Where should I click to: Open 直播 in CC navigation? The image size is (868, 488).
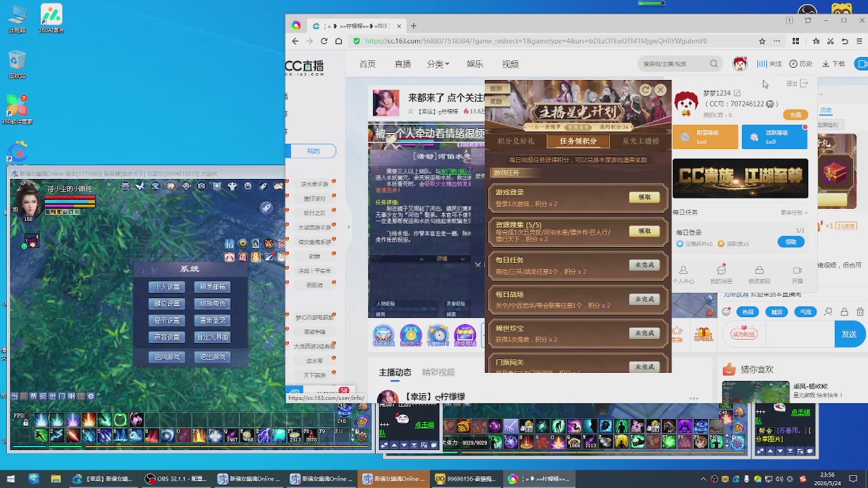click(x=403, y=64)
